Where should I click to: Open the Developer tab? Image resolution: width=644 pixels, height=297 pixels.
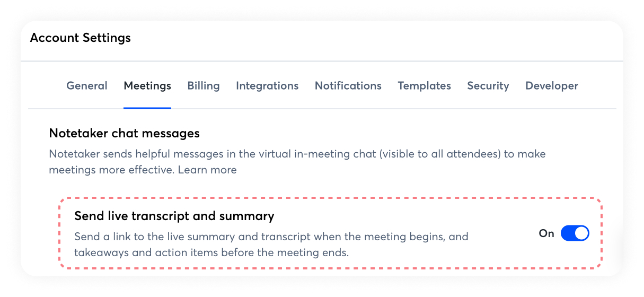point(552,86)
